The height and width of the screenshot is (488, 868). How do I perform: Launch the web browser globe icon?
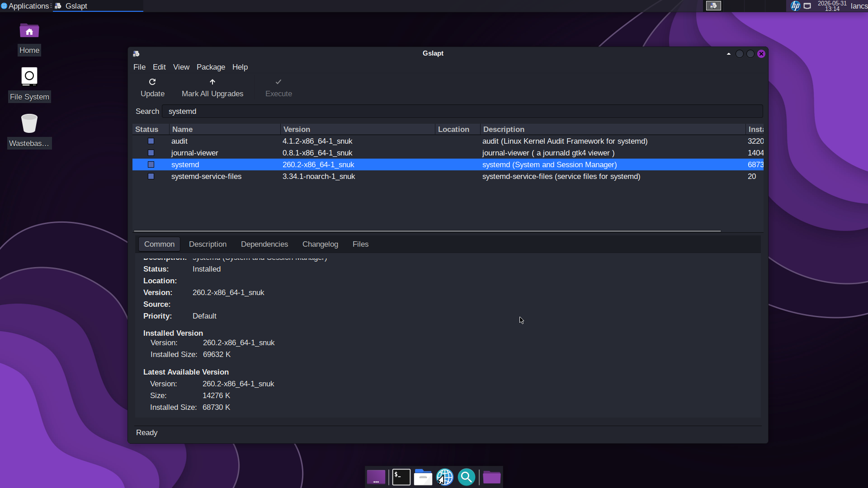(x=445, y=477)
